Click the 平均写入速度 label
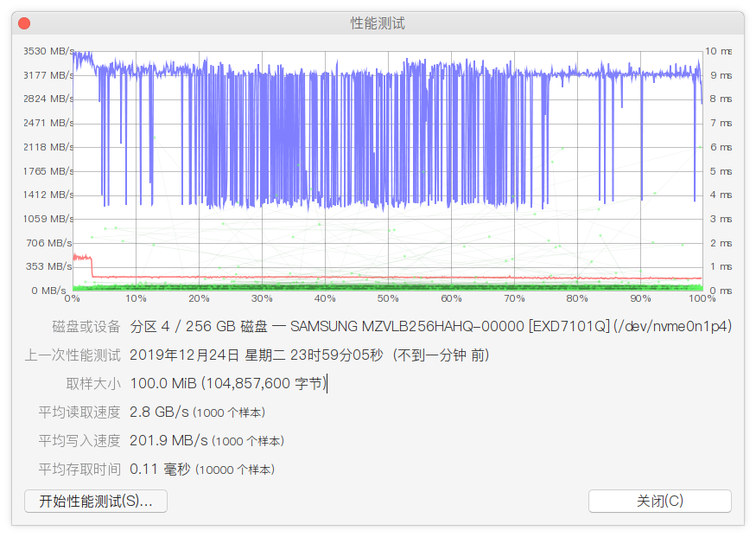This screenshot has width=756, height=537. (79, 441)
